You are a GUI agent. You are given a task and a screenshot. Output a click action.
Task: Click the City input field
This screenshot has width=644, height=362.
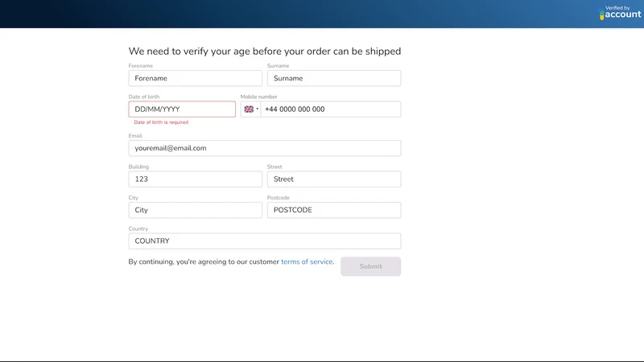click(195, 210)
